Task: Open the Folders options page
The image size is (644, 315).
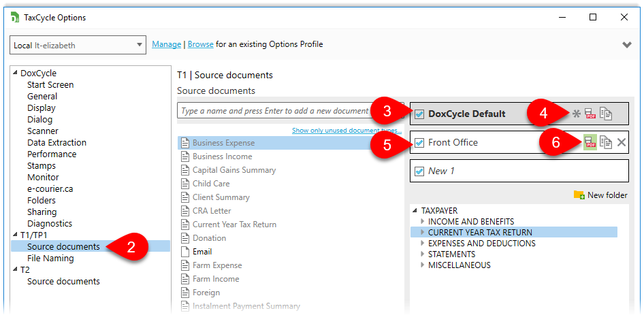Action: point(42,201)
